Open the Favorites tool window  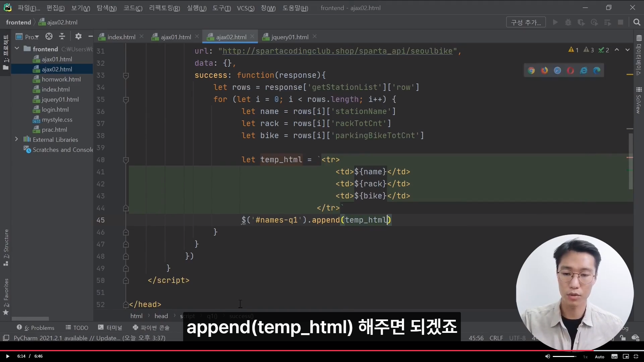pos(6,297)
